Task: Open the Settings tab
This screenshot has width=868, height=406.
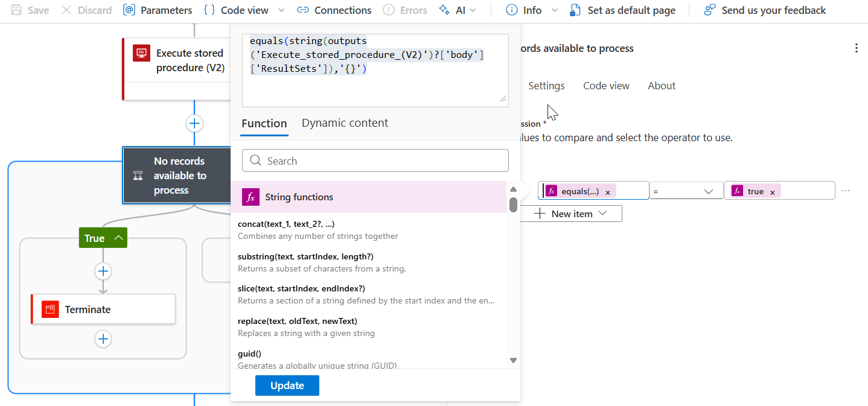Action: tap(546, 86)
